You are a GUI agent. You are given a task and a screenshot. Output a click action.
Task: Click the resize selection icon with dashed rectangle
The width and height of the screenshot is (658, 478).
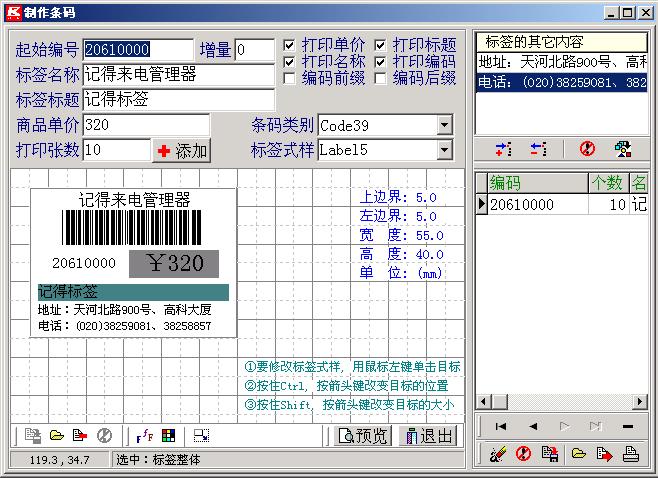pyautogui.click(x=201, y=436)
